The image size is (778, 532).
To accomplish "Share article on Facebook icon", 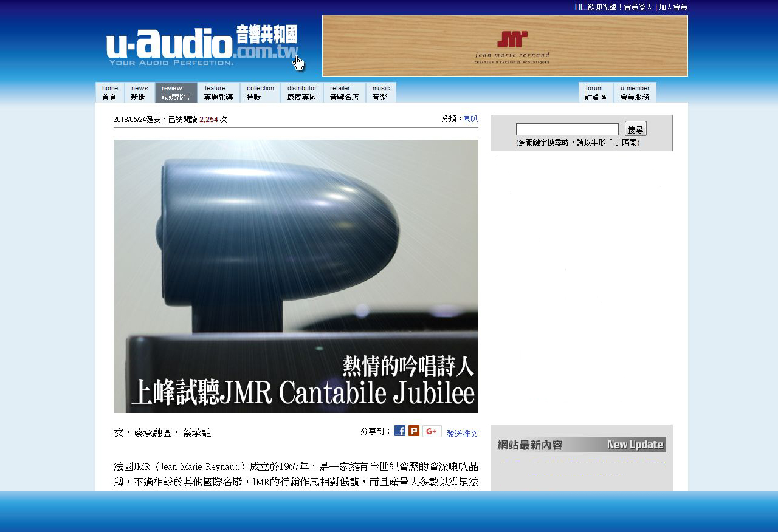I will click(x=400, y=431).
